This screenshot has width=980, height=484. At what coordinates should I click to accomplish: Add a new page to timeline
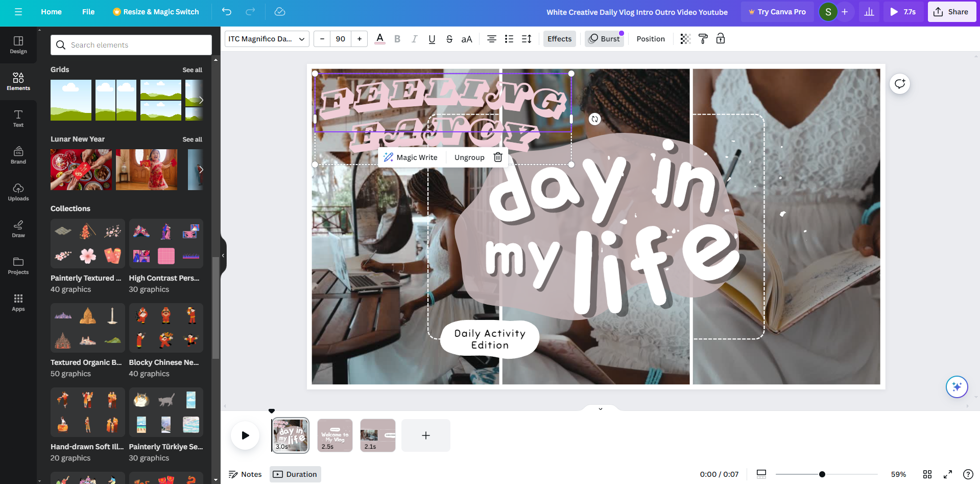pos(426,435)
